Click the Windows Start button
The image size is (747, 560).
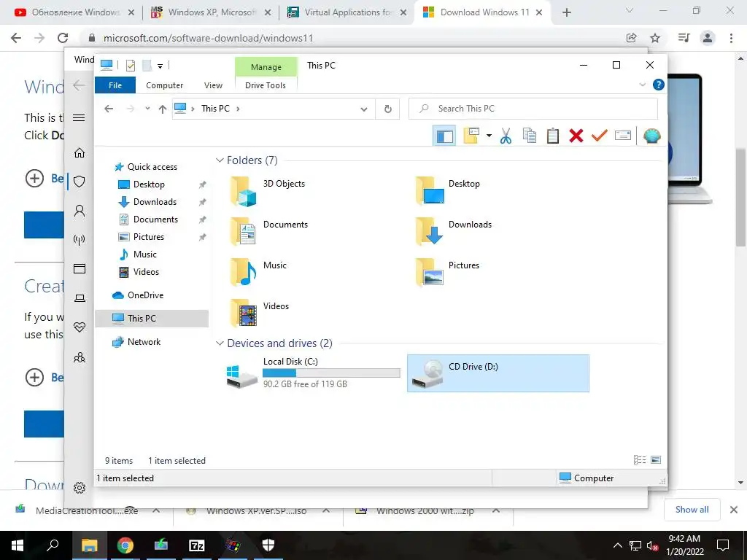pos(18,545)
